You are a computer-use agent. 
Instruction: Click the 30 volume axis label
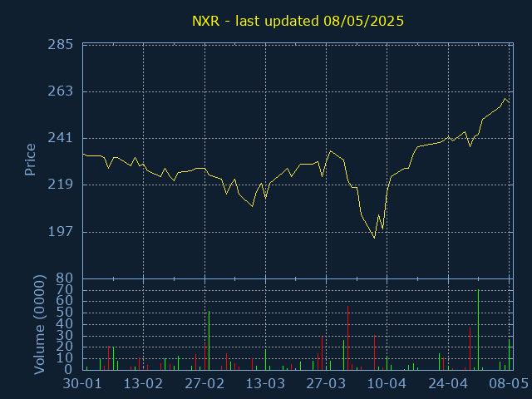coord(65,336)
